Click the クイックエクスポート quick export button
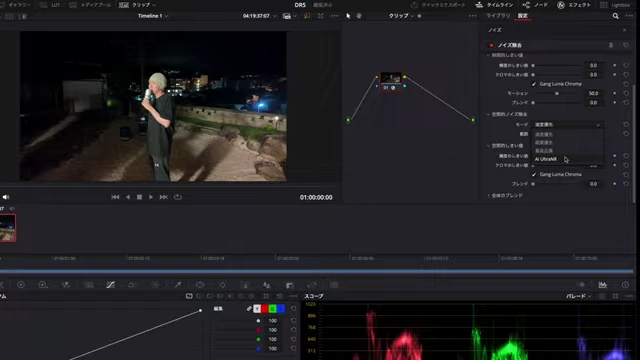640x360 pixels. pyautogui.click(x=438, y=5)
